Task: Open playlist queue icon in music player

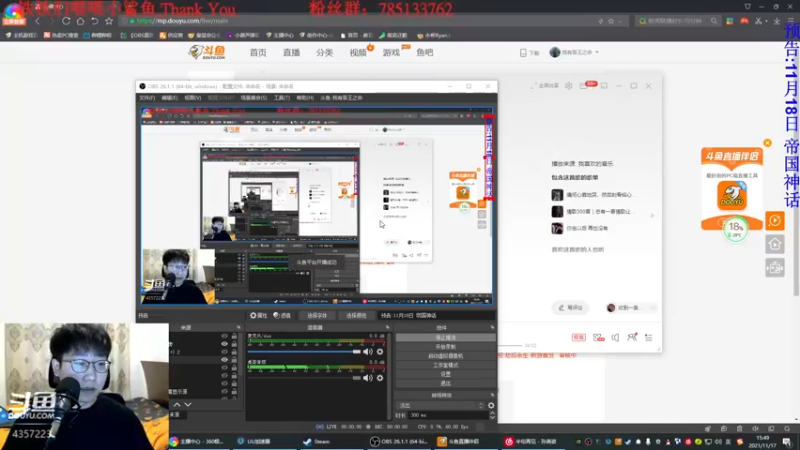Action: tap(648, 337)
